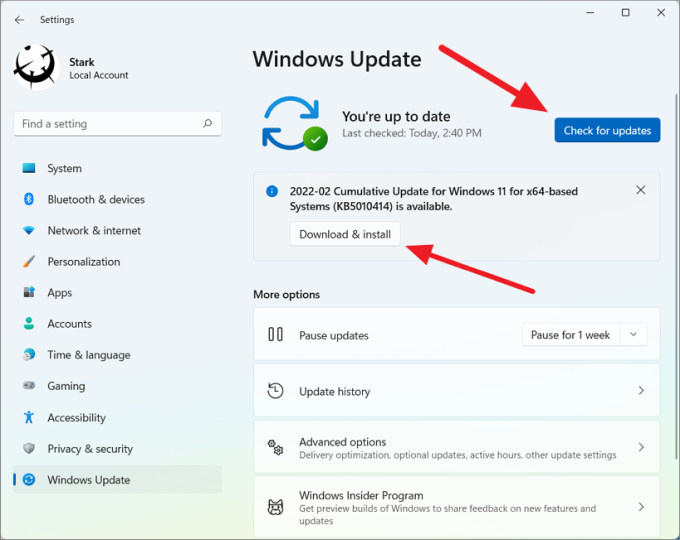Close the Settings window

[661, 13]
